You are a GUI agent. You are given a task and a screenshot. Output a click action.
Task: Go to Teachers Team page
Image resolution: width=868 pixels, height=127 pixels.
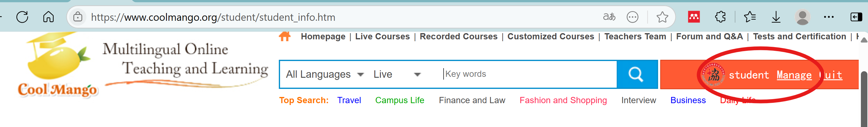(635, 37)
